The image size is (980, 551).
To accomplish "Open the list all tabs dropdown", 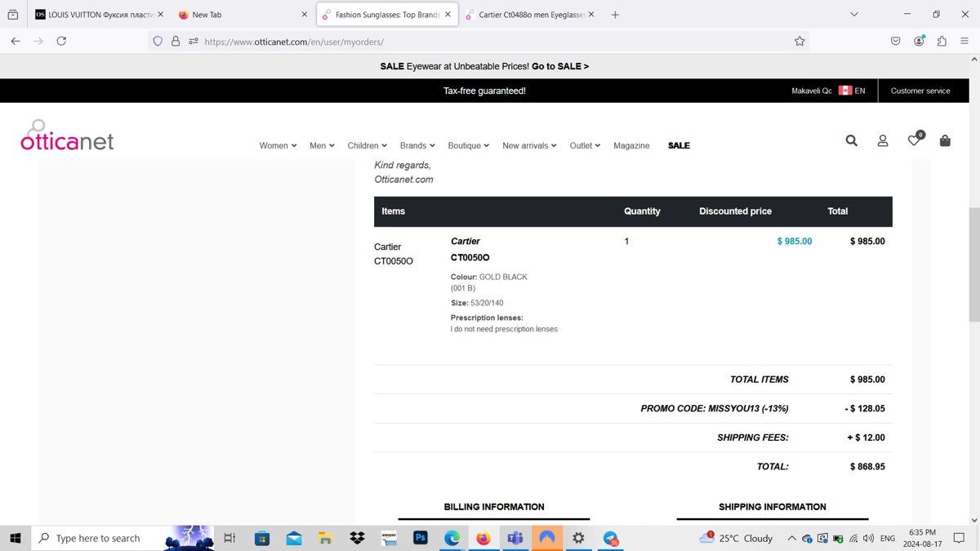I will point(854,15).
